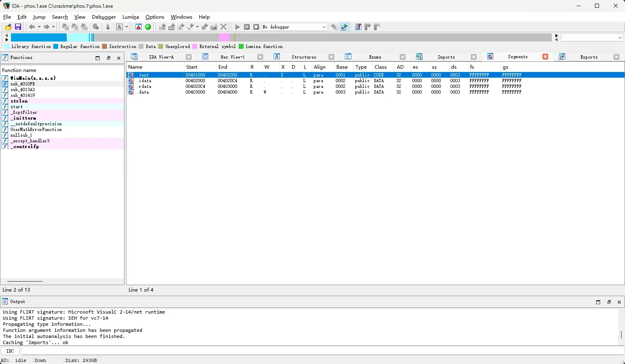The height and width of the screenshot is (364, 625).
Task: Save the database with the floppy icon
Action: click(x=18, y=27)
